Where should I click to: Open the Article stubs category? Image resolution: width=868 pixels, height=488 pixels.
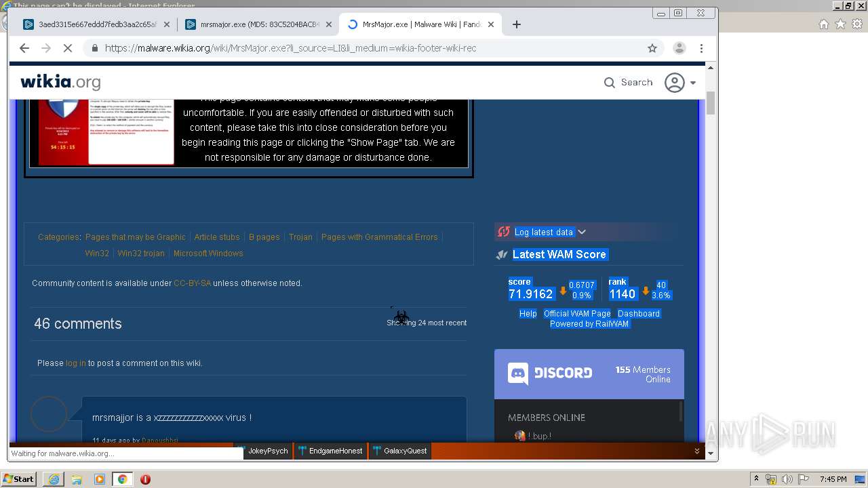(x=217, y=237)
